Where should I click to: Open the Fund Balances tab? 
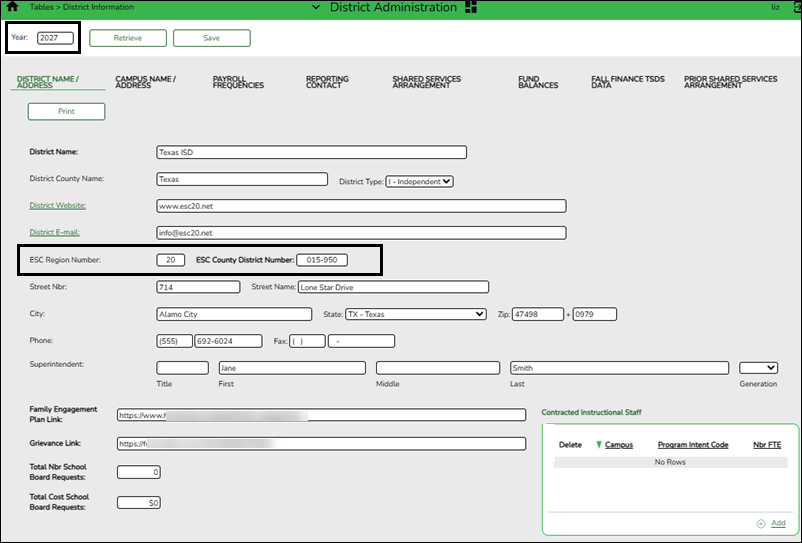538,82
